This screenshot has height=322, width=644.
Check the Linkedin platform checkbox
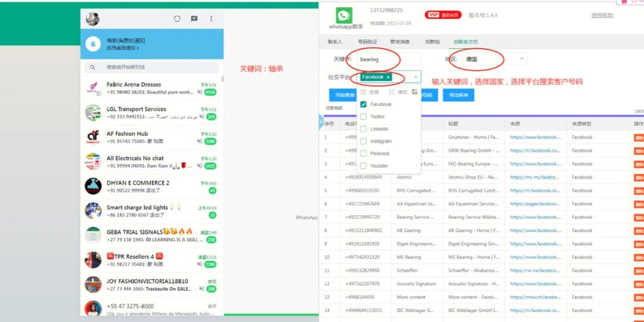click(363, 129)
